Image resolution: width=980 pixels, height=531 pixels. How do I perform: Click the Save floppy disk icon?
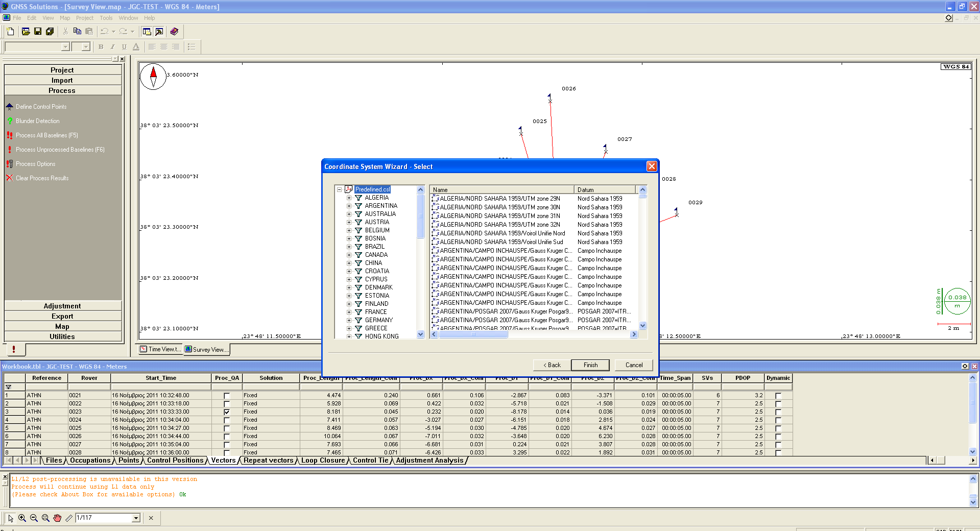point(38,32)
